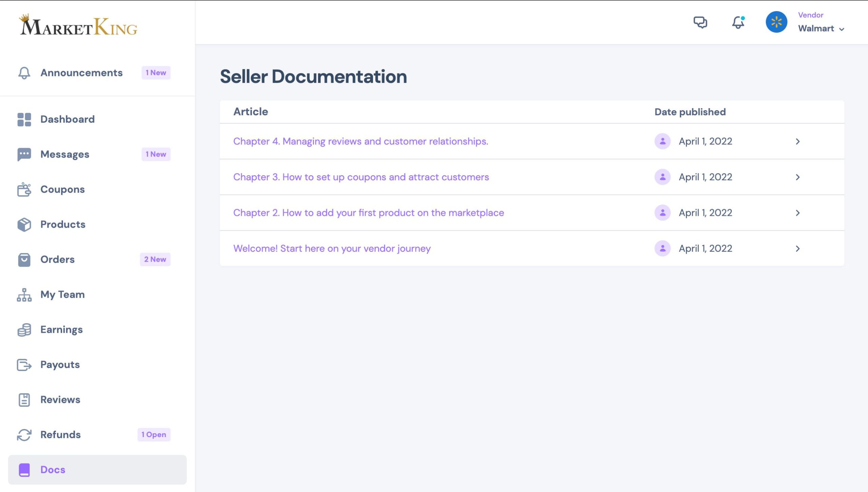The width and height of the screenshot is (868, 492).
Task: Open the chat conversations icon in header
Action: (x=700, y=22)
